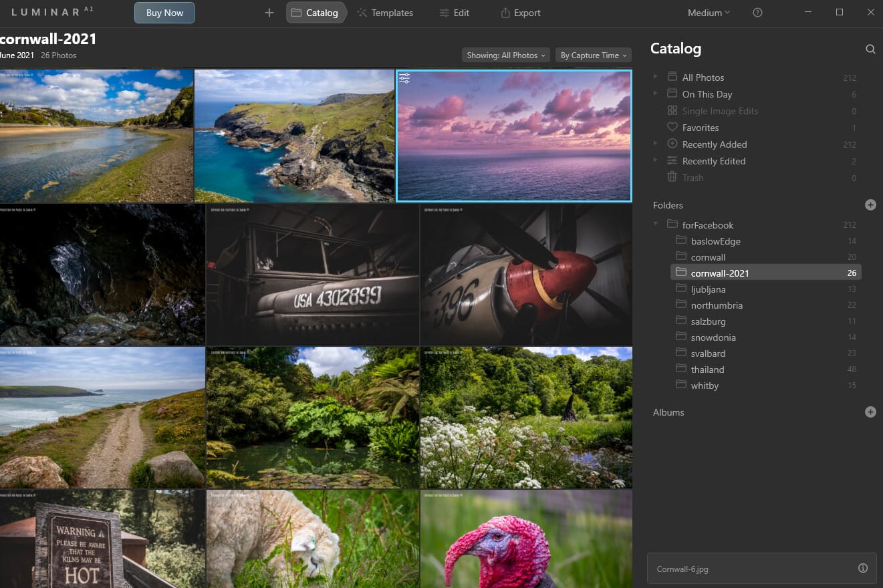Create a new album using the plus icon beside Albums

click(x=870, y=412)
